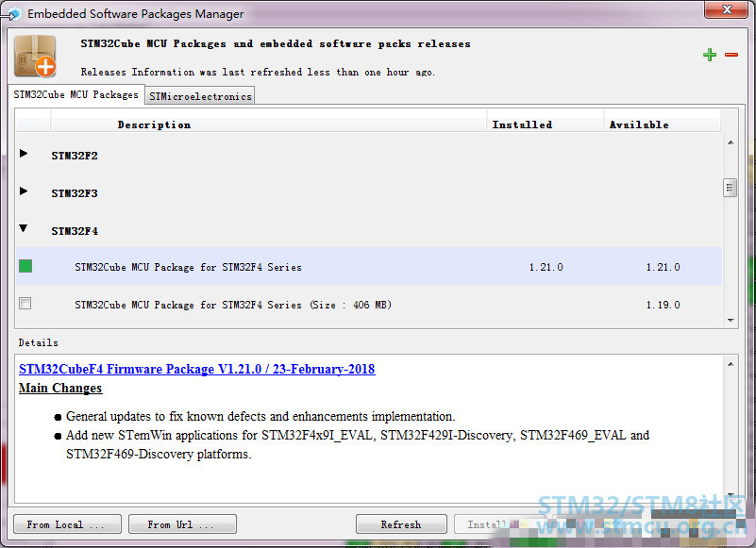Check the box for the 406 MB package
Screen dimensions: 756x548
pyautogui.click(x=25, y=303)
